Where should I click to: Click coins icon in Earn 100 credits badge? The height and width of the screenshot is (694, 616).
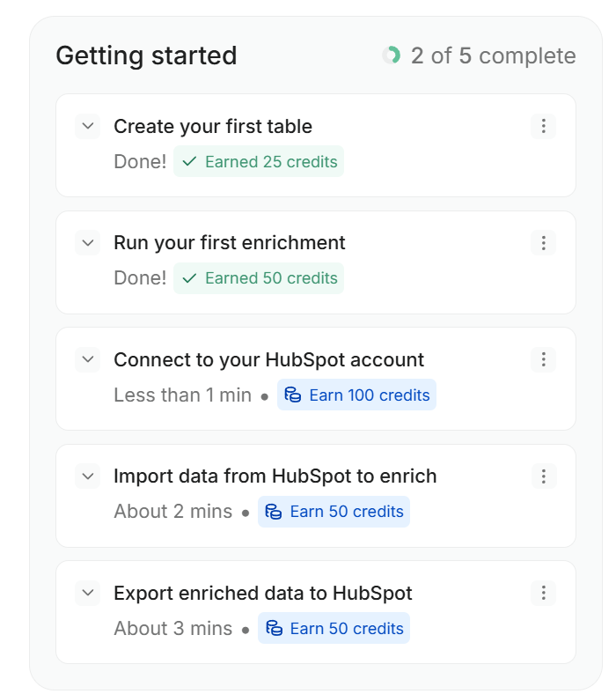point(293,395)
